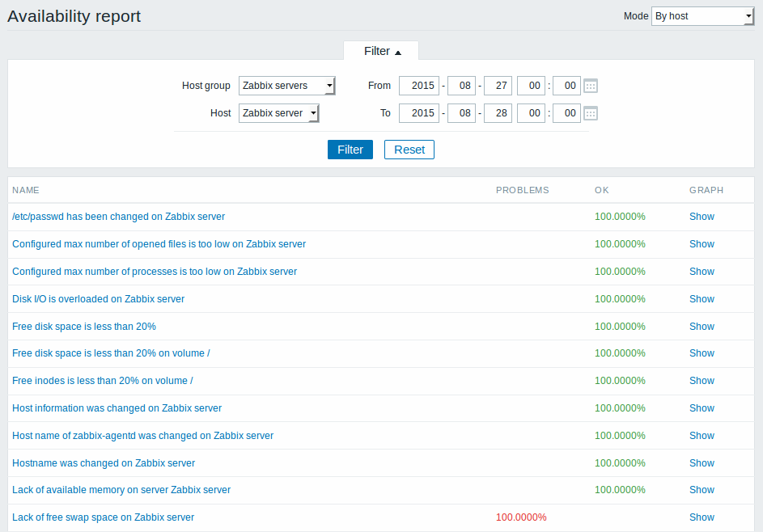Screen dimensions: 763x532
Task: Edit the To year field
Action: (x=419, y=113)
